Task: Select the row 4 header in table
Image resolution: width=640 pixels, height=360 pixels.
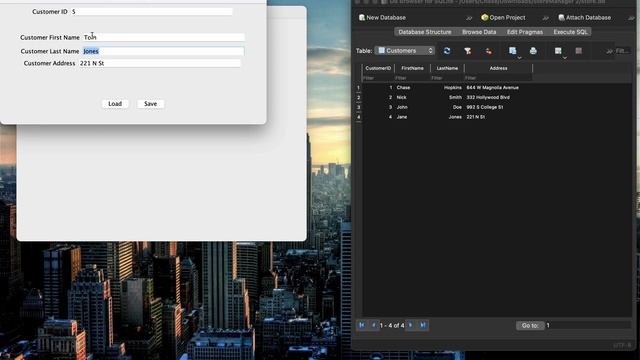Action: click(x=358, y=117)
